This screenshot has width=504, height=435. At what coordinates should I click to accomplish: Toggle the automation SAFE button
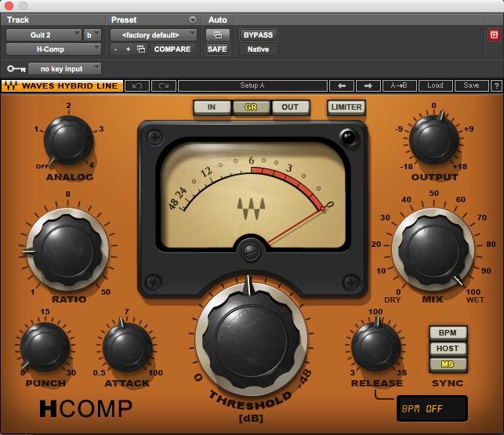coord(217,49)
